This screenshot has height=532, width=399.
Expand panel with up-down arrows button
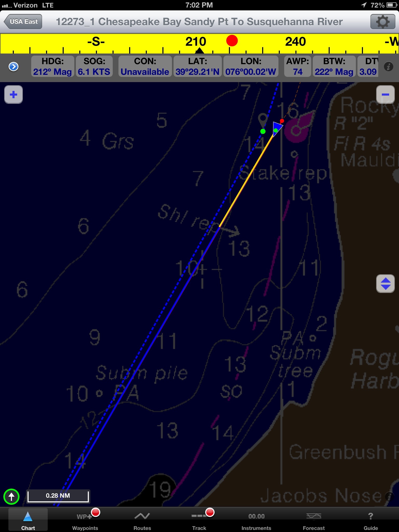tap(385, 284)
